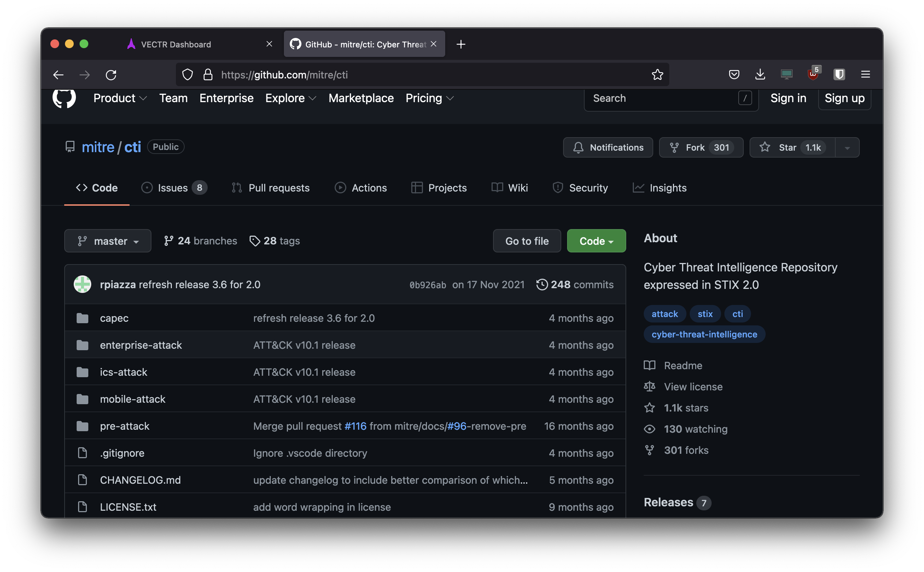Open the CHANGELOG.md file
The image size is (924, 572).
pyautogui.click(x=140, y=480)
